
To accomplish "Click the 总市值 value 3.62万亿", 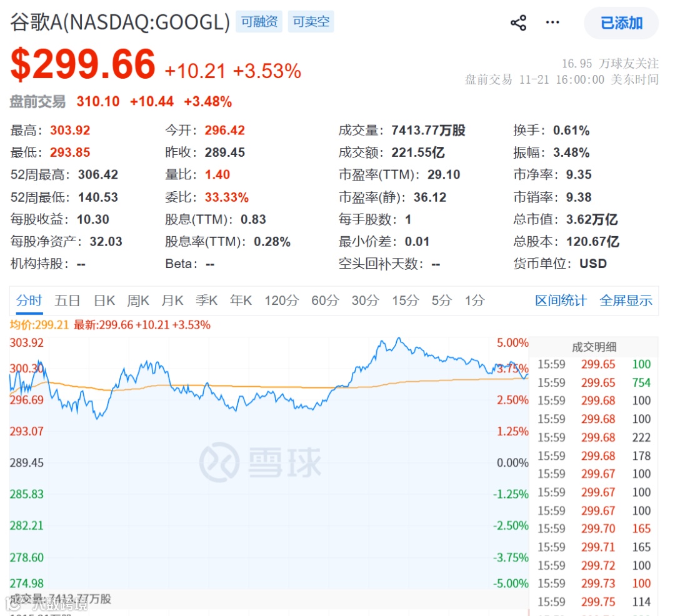I will tap(592, 219).
